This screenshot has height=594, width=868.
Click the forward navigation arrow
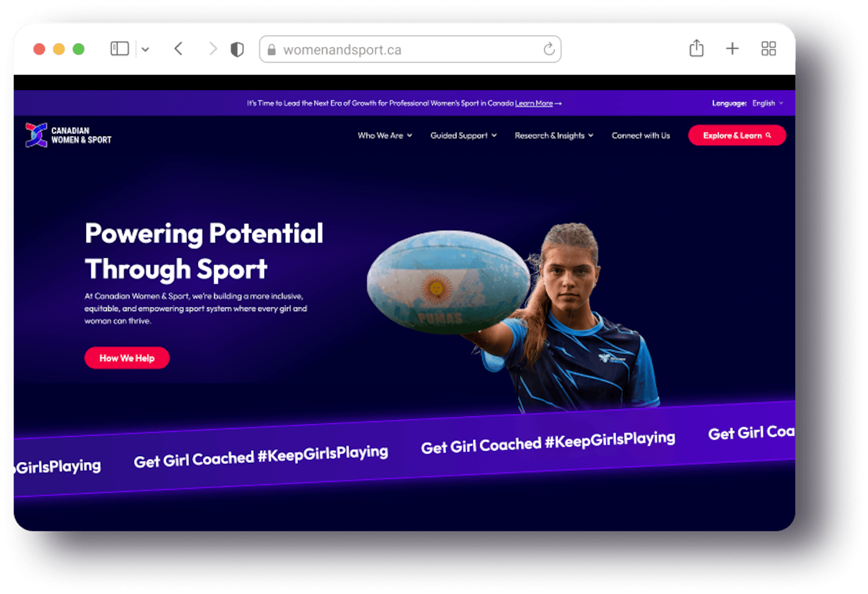212,49
